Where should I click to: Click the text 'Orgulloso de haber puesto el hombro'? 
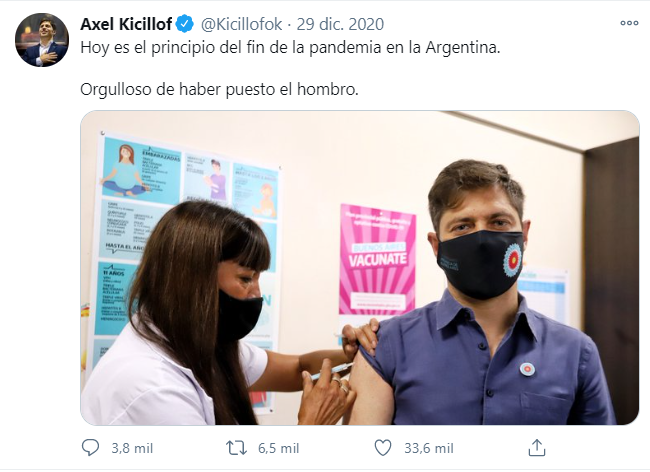coord(219,90)
